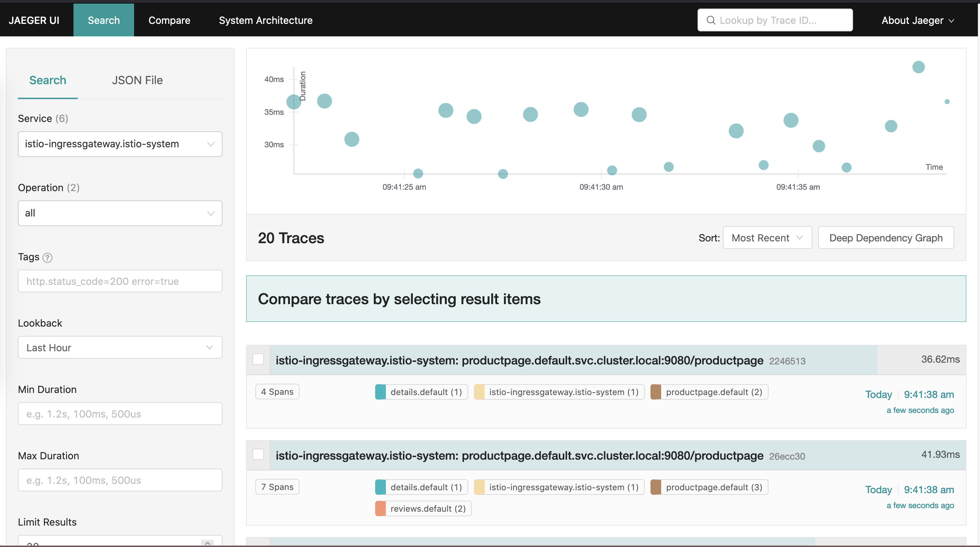Click the topmost scatter plot trace dot
The width and height of the screenshot is (980, 547).
[x=918, y=67]
